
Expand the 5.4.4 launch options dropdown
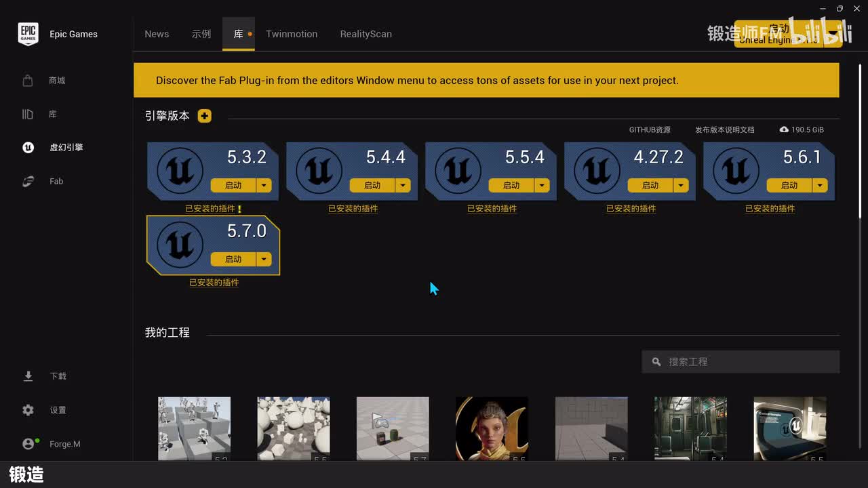pos(403,185)
